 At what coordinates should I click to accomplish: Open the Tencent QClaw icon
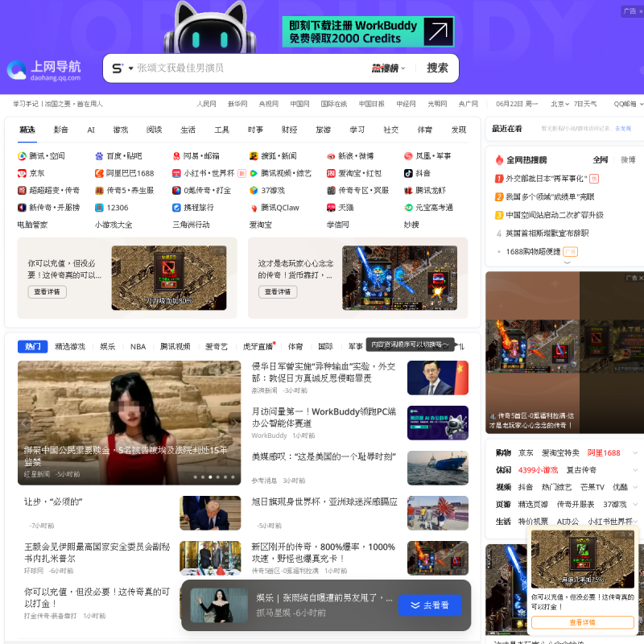254,208
